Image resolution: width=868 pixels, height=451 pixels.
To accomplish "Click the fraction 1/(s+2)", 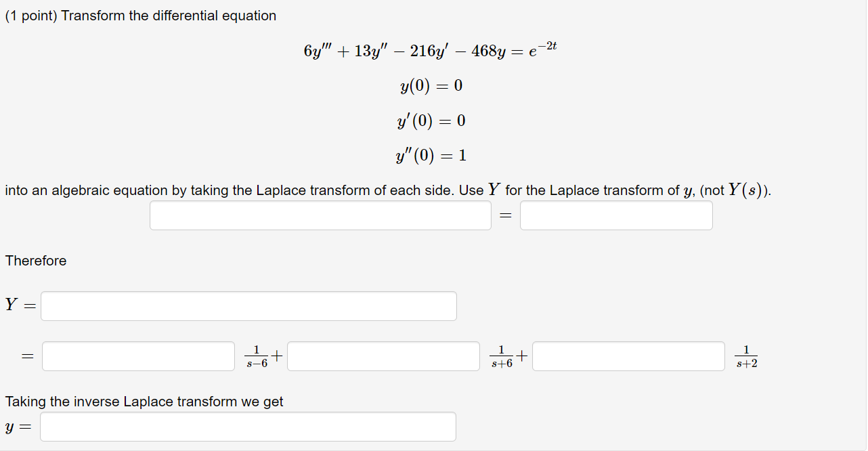I will pyautogui.click(x=745, y=356).
